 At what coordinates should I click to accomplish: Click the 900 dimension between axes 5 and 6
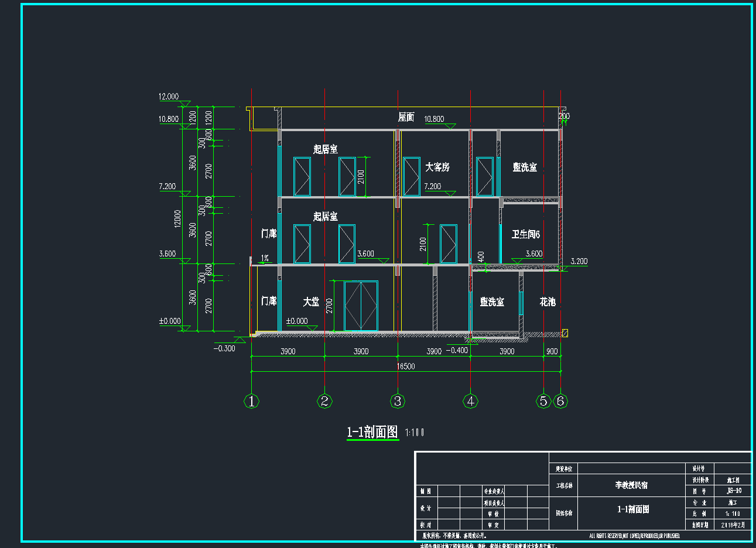click(x=552, y=351)
